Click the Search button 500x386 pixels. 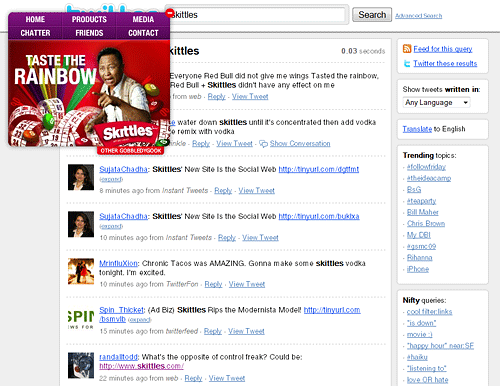(x=372, y=15)
